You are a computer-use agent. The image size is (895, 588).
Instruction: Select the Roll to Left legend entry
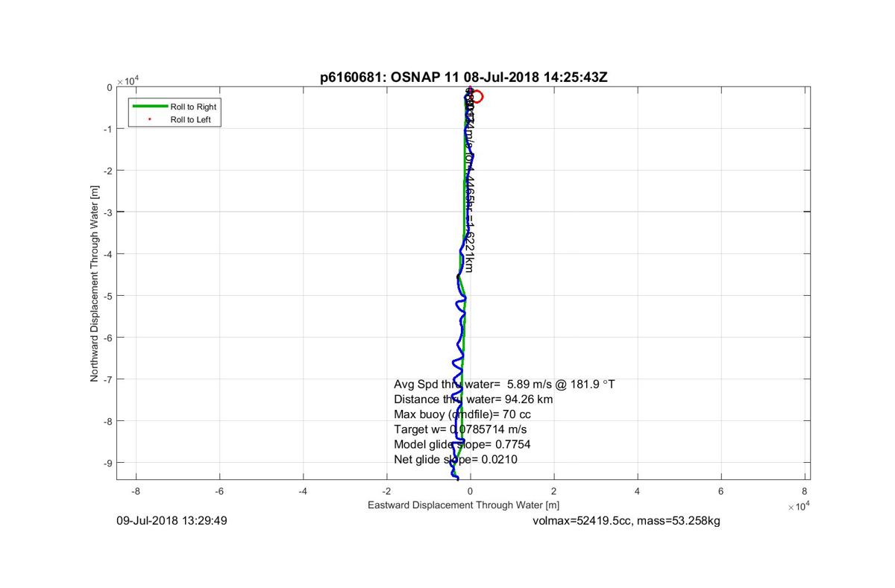click(175, 119)
